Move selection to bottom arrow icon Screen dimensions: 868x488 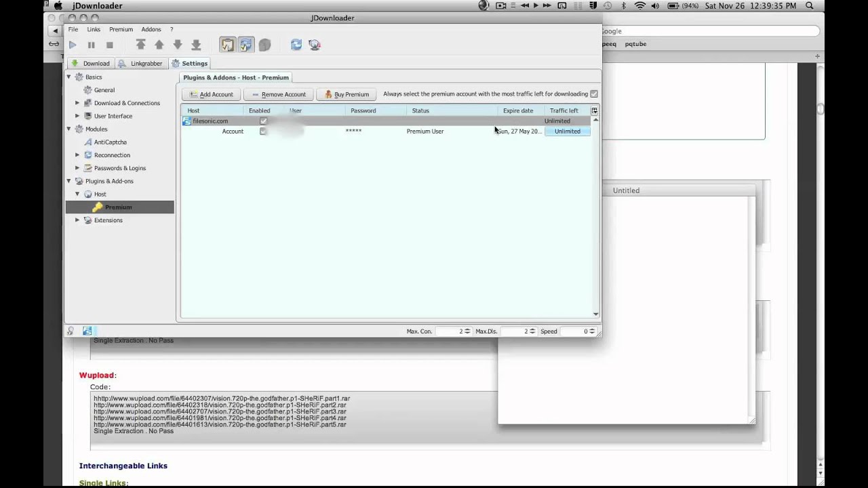tap(196, 45)
